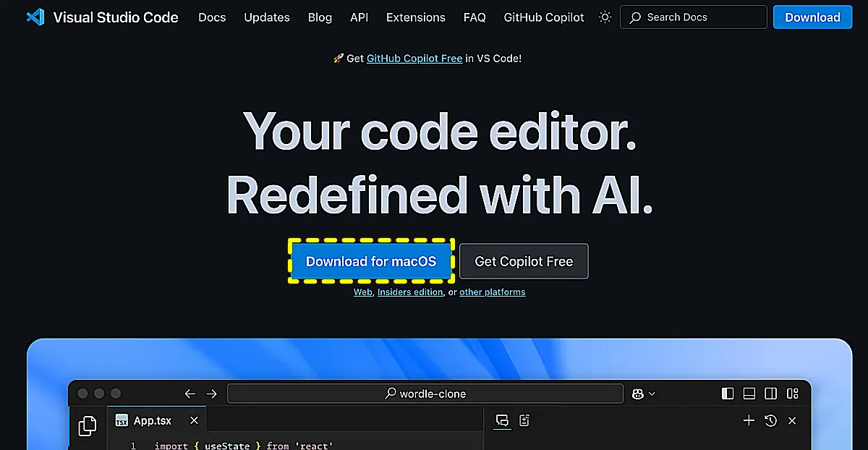Close the App.tsx editor tab
Image resolution: width=868 pixels, height=450 pixels.
[x=194, y=420]
